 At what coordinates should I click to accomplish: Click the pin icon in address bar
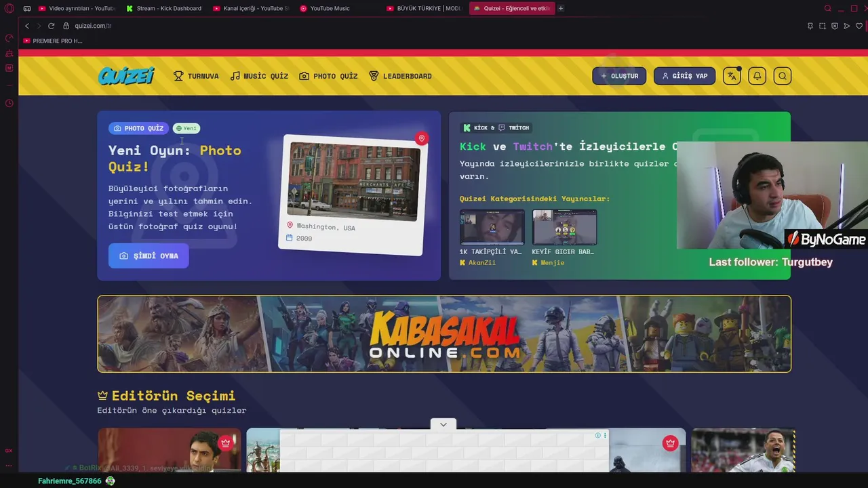(810, 26)
